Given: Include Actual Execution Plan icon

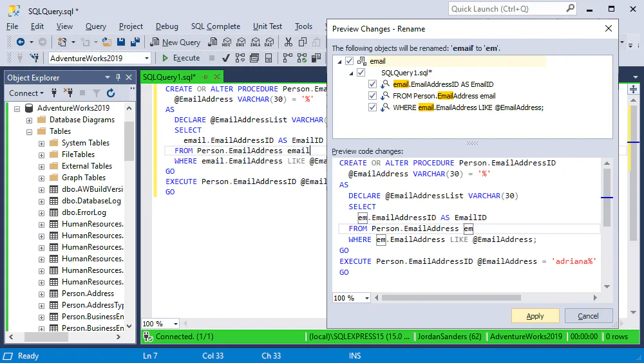Looking at the screenshot, I should 287,58.
